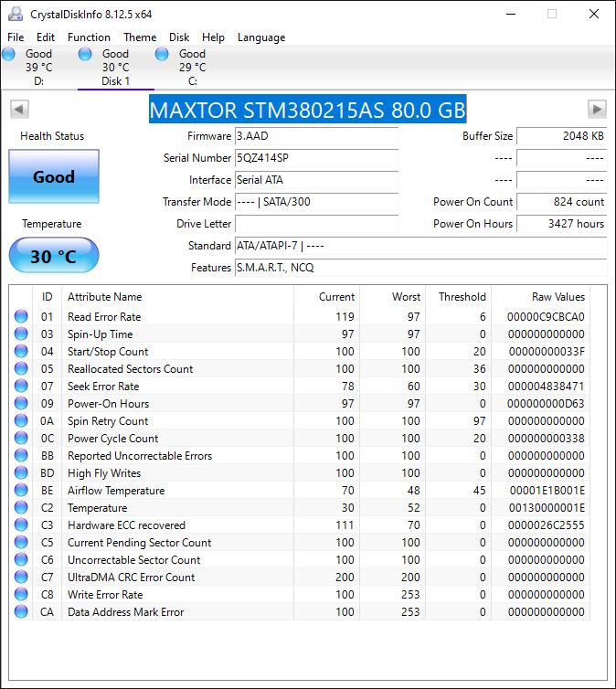Image resolution: width=616 pixels, height=689 pixels.
Task: Click status orb for Seek Error Rate
Action: (x=21, y=386)
